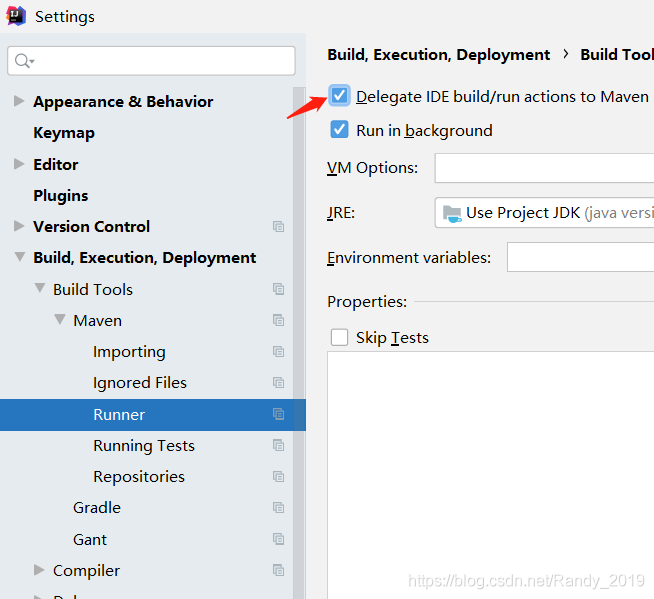
Task: Collapse Build, Execution, Deployment section
Action: pos(20,257)
